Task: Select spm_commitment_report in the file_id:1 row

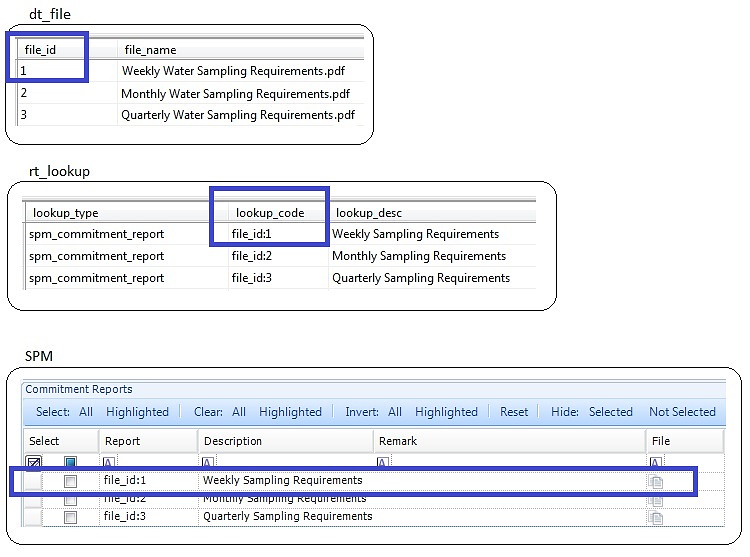Action: pos(97,234)
